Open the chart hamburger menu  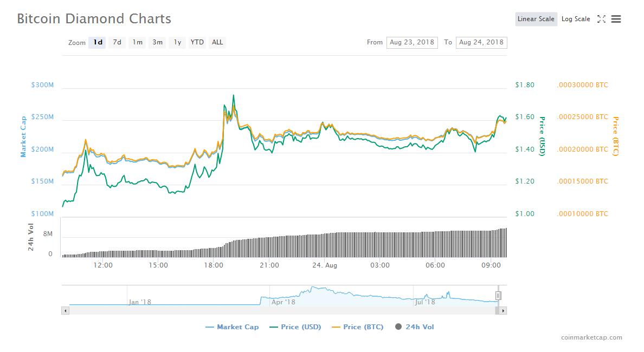click(616, 19)
